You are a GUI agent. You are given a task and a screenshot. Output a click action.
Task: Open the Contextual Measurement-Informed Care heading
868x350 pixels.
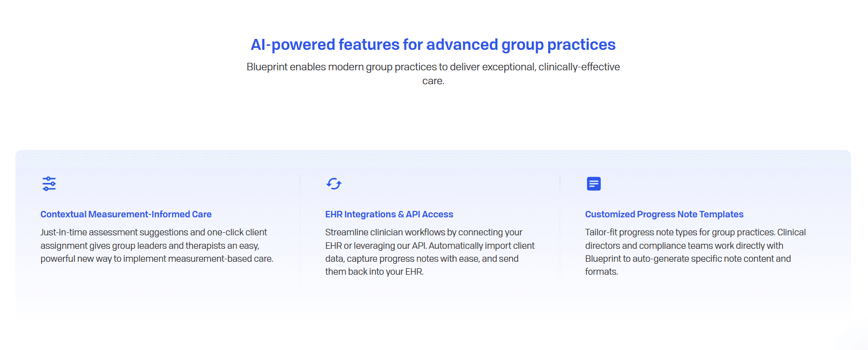126,214
